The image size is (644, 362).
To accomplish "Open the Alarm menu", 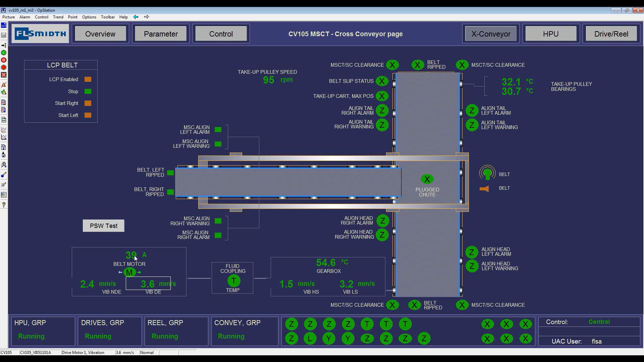I will [x=25, y=17].
